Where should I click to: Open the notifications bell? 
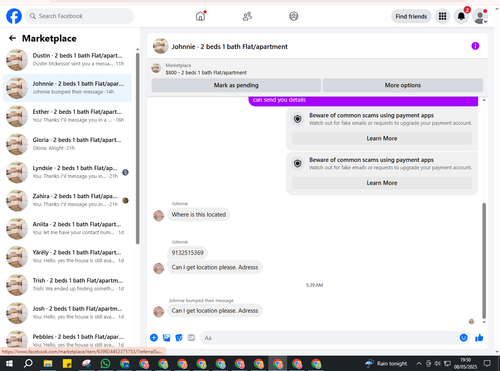(x=461, y=16)
